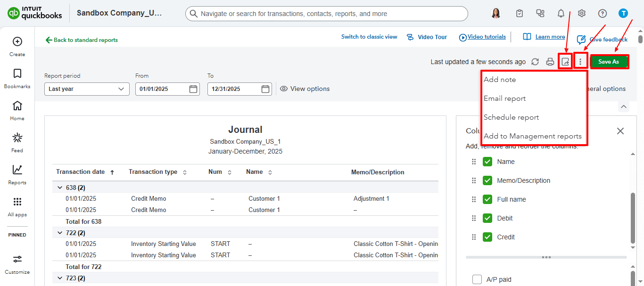644x286 pixels.
Task: Collapse the 638 transaction group
Action: (x=60, y=188)
